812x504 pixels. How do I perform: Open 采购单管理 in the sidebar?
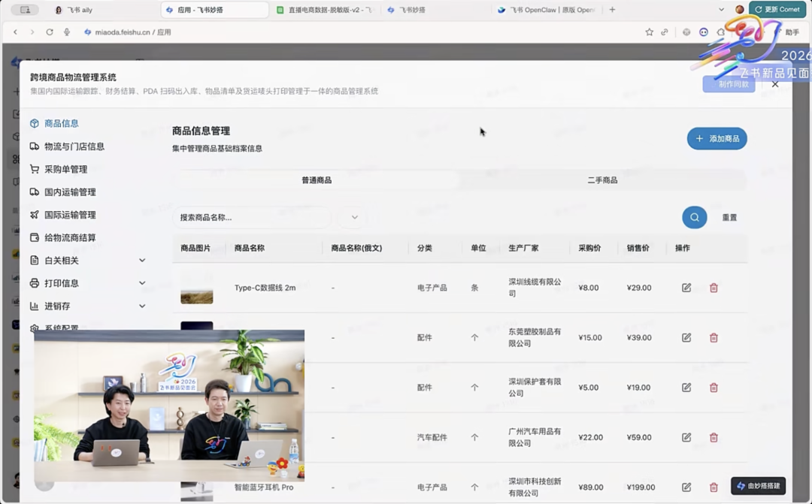(x=65, y=169)
